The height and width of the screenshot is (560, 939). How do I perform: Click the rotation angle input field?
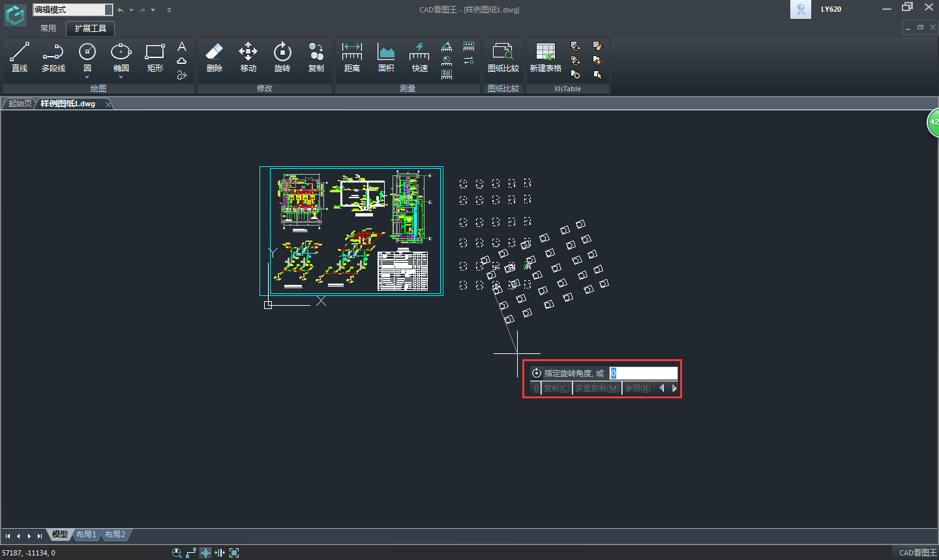click(644, 374)
